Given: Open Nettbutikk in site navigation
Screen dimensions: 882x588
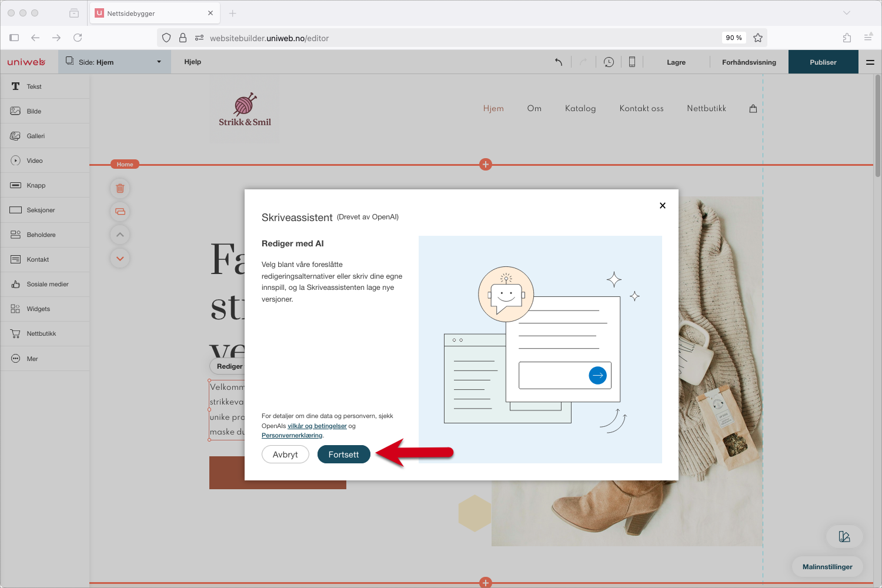Looking at the screenshot, I should click(x=706, y=108).
